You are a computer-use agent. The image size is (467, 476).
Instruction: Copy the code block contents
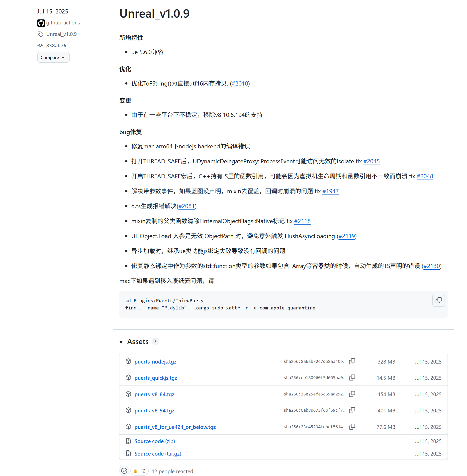click(438, 300)
